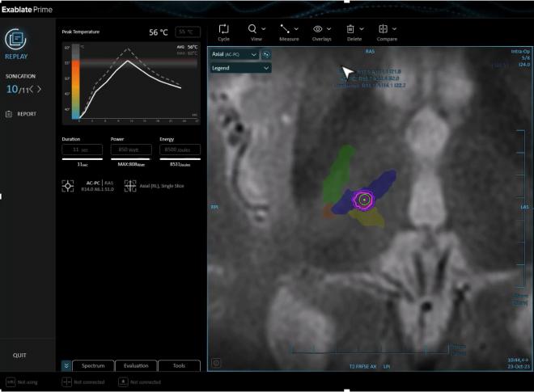Click the AC-PC target crosshair icon
This screenshot has width=534, height=392.
click(x=68, y=185)
